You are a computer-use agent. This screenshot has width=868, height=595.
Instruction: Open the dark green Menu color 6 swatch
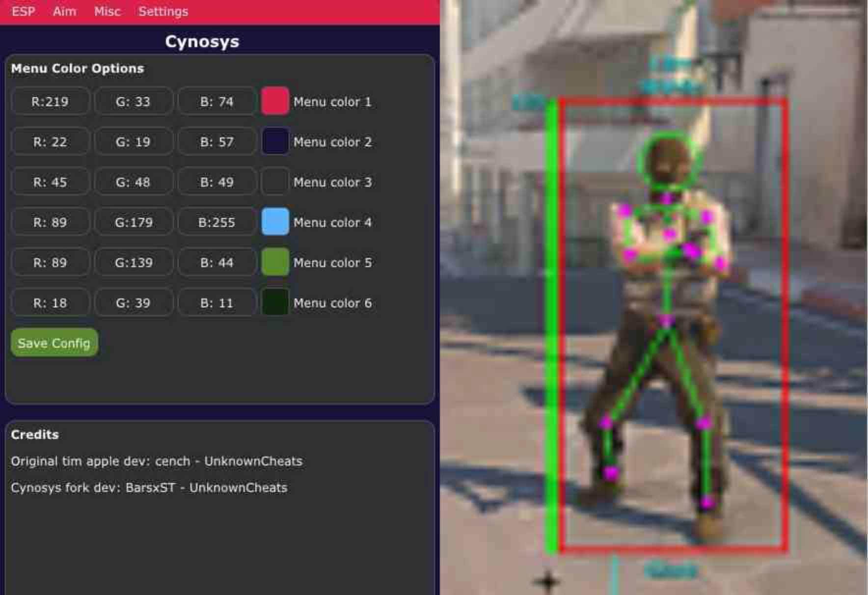(x=275, y=302)
